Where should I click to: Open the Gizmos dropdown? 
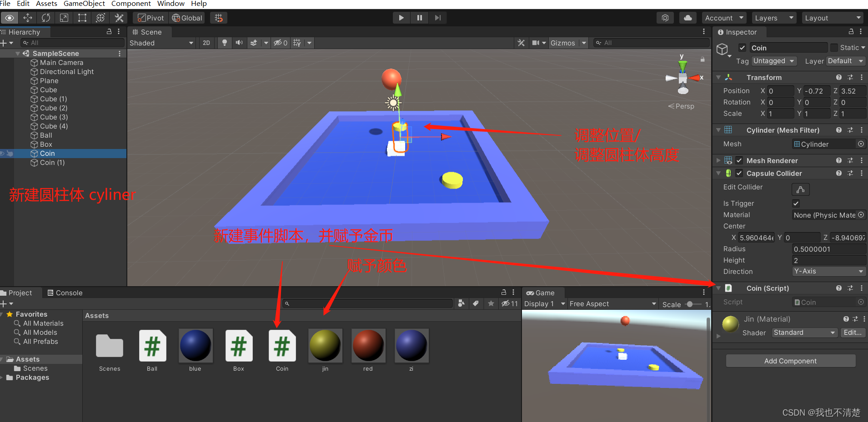568,43
